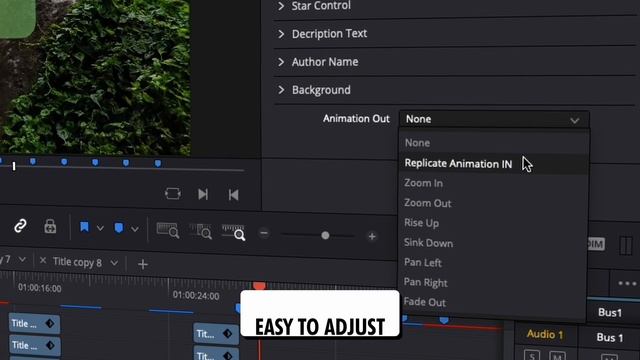Click the 01:00:24:00 ruler timecode
Screen dimensions: 640x360
[x=196, y=296]
